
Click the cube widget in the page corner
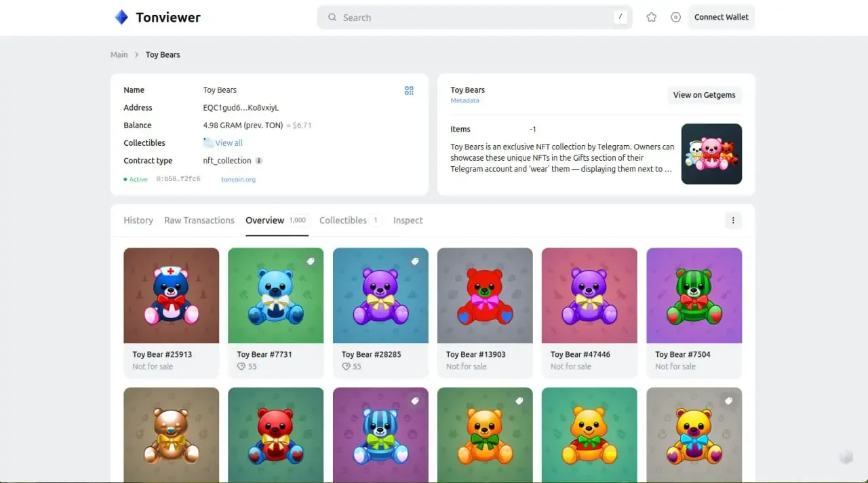pyautogui.click(x=846, y=457)
